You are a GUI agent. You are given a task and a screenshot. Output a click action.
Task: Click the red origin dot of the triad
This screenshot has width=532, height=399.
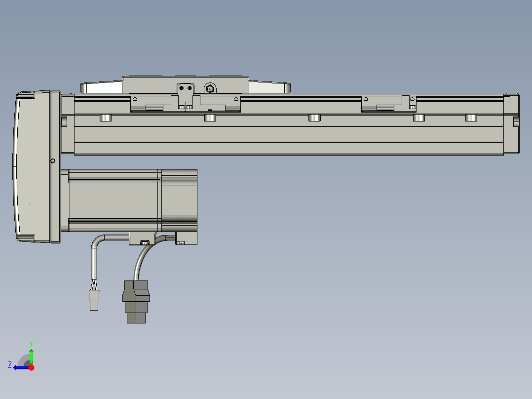(31, 367)
